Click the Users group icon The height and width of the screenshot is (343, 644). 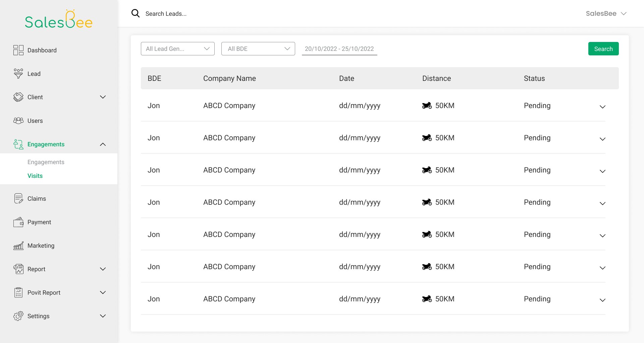pos(18,120)
